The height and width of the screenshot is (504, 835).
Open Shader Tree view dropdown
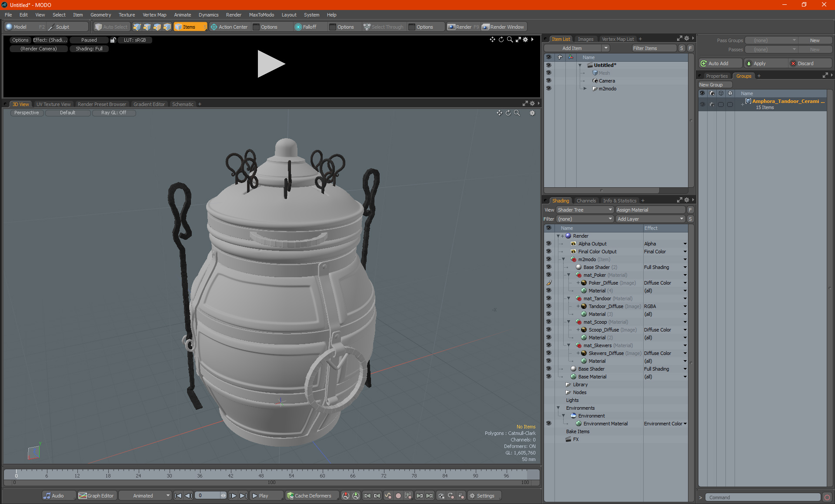[x=584, y=210]
